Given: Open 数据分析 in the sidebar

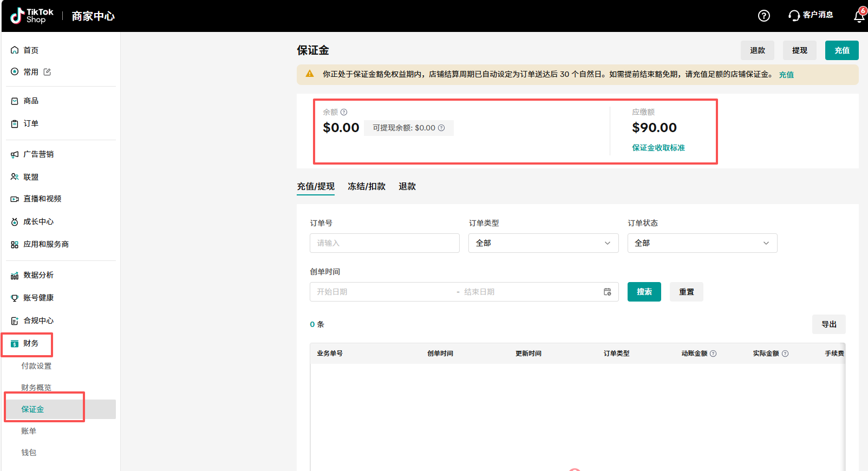Looking at the screenshot, I should tap(38, 275).
